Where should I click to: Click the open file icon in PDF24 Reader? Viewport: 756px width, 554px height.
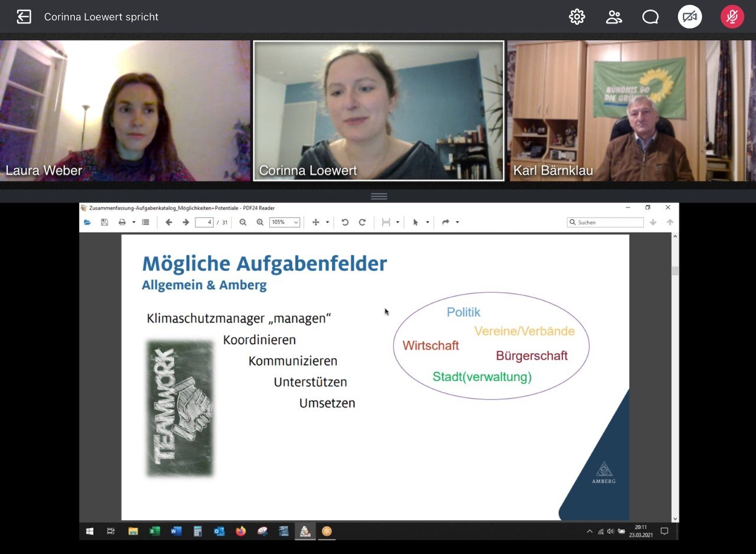click(87, 223)
